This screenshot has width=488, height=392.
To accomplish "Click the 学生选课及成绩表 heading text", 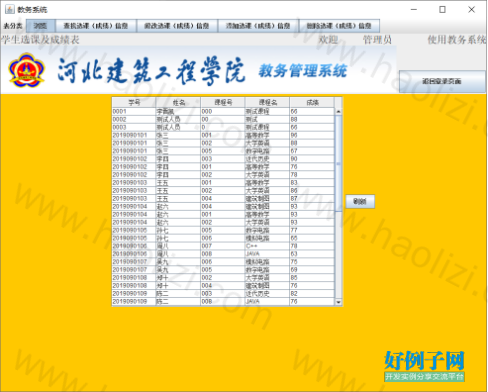I will (x=40, y=40).
